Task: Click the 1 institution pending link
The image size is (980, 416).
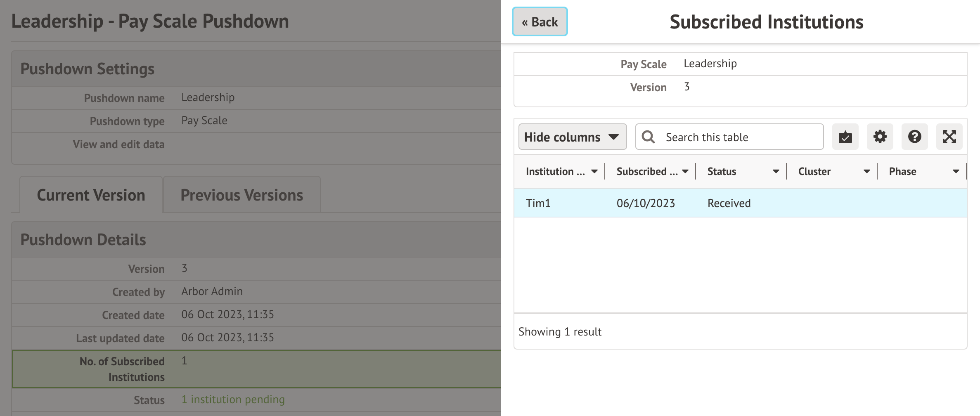Action: pos(233,399)
